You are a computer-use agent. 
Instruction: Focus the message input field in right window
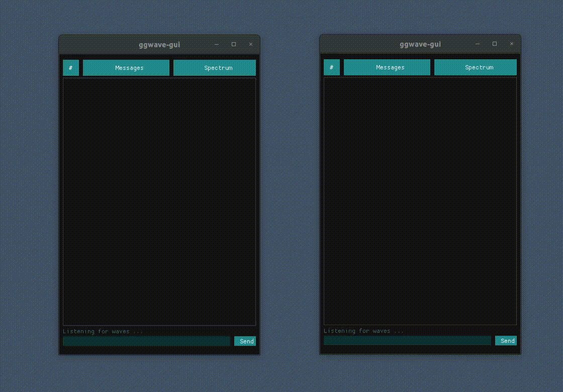click(x=407, y=341)
